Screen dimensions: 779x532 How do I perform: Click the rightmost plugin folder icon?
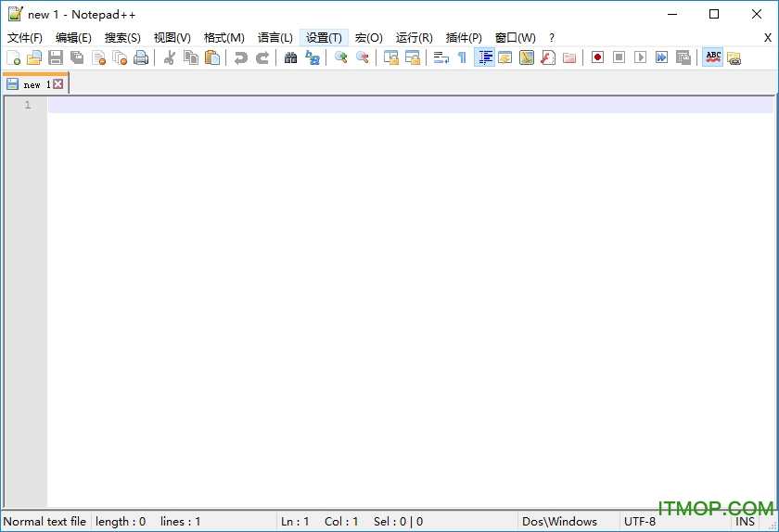[x=734, y=57]
